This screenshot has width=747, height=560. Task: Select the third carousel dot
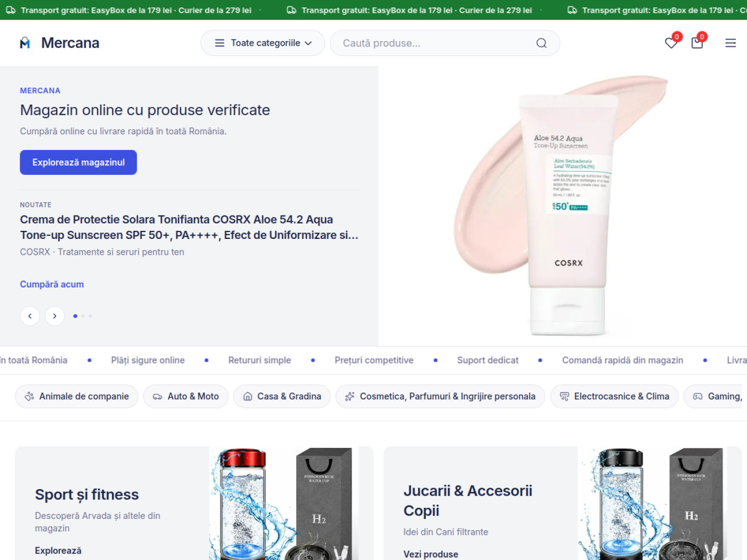90,316
